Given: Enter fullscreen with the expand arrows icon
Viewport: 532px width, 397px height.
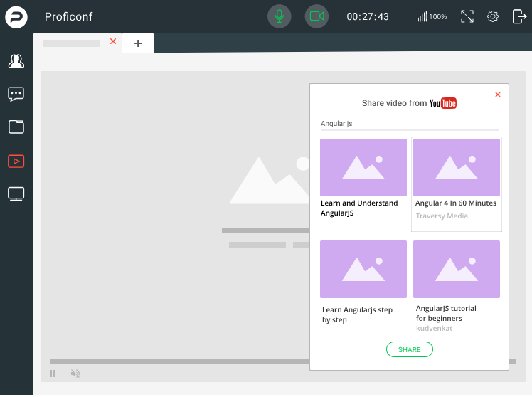Looking at the screenshot, I should click(467, 16).
